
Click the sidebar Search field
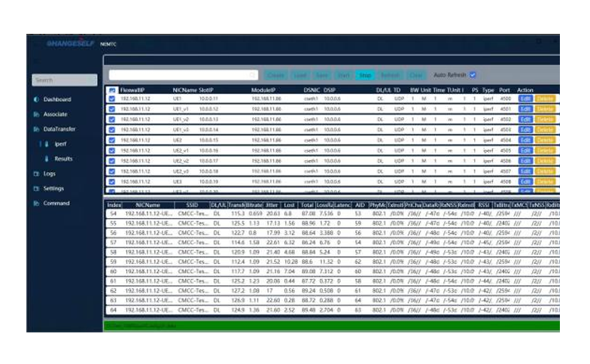(65, 80)
